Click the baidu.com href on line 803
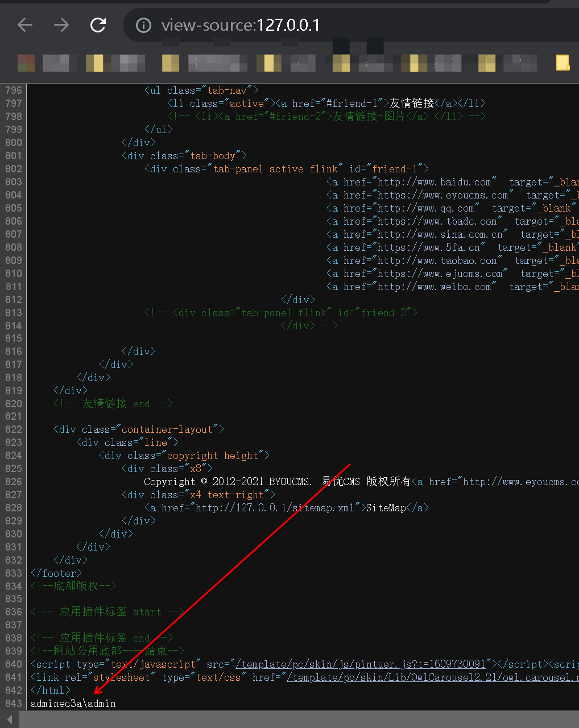579x728 pixels. pyautogui.click(x=434, y=182)
